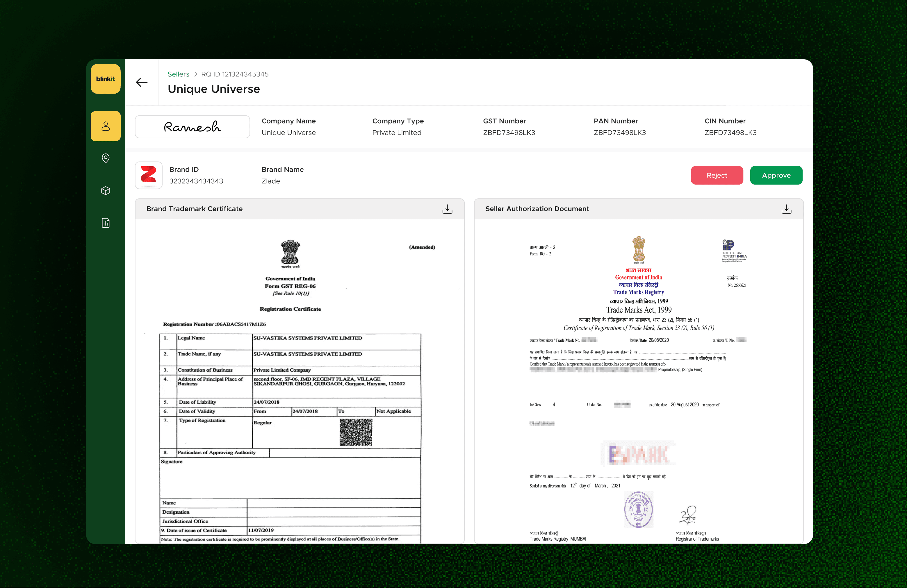
Task: Open the Trade Marks Registry certificate preview
Action: (638, 381)
